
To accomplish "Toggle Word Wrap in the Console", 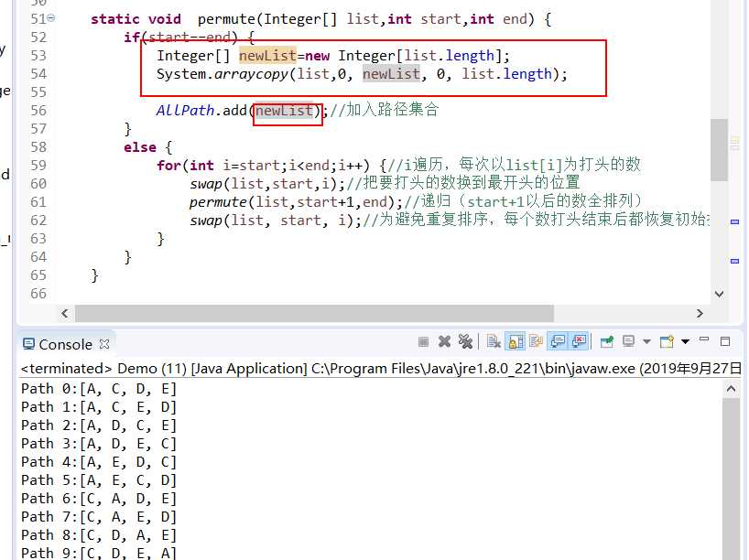I will coord(536,342).
